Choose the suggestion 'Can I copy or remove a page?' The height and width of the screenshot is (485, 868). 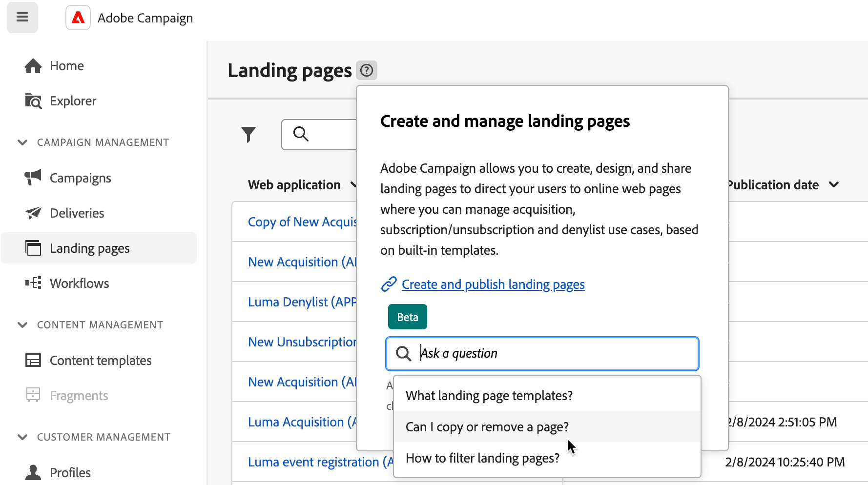click(487, 427)
